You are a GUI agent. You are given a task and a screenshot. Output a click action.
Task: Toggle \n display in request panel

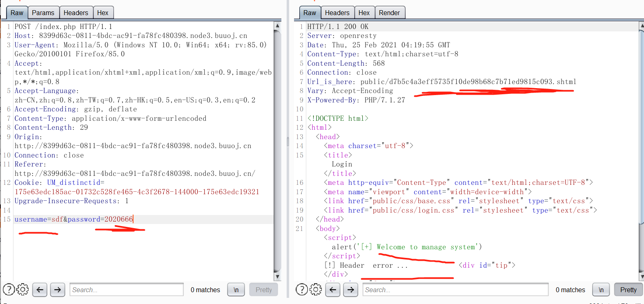coord(236,290)
